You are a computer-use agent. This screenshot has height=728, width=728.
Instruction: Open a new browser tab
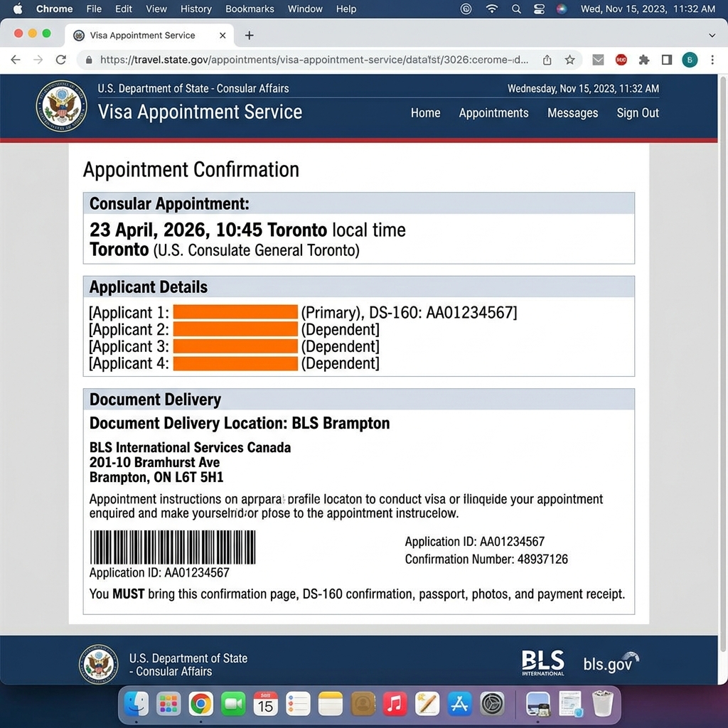(x=250, y=36)
